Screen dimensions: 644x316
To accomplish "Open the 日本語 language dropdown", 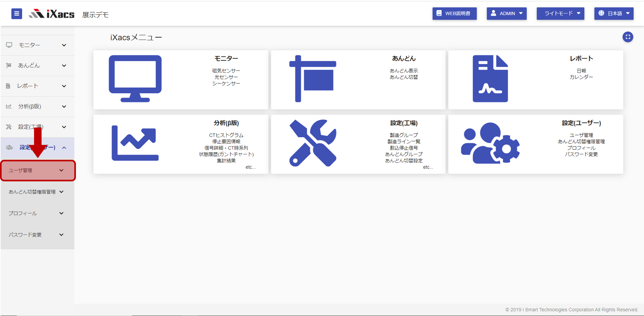I will 613,14.
